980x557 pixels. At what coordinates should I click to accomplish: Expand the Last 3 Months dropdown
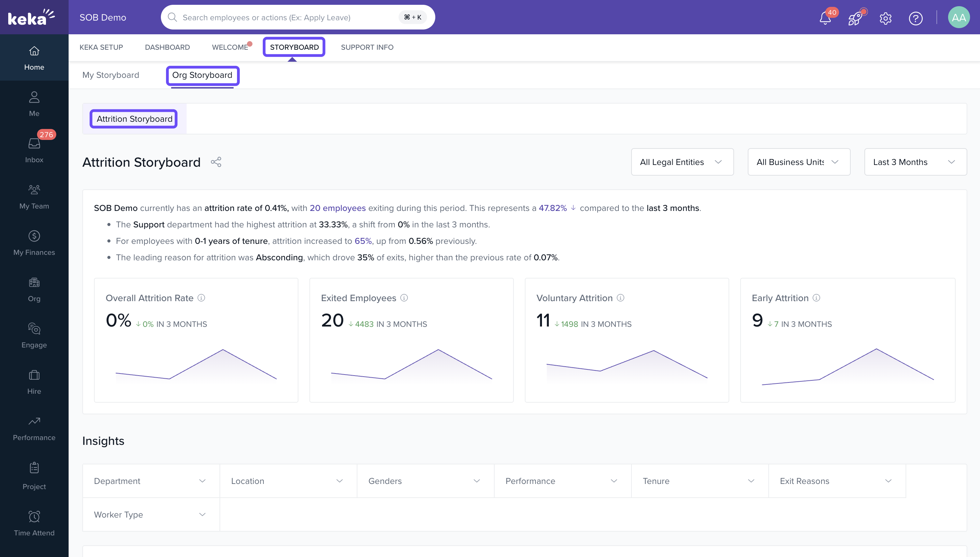pyautogui.click(x=915, y=162)
